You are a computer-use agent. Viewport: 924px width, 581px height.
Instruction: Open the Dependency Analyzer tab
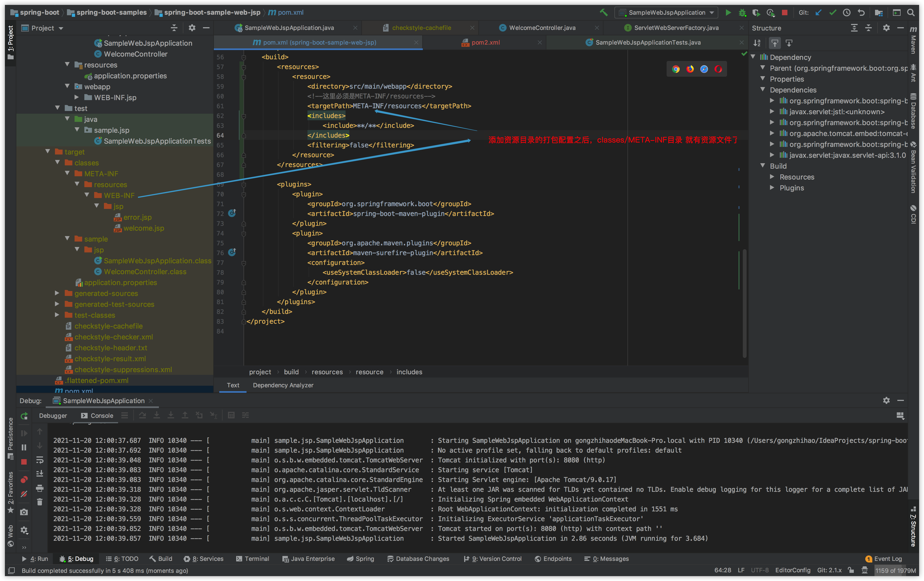pyautogui.click(x=283, y=385)
